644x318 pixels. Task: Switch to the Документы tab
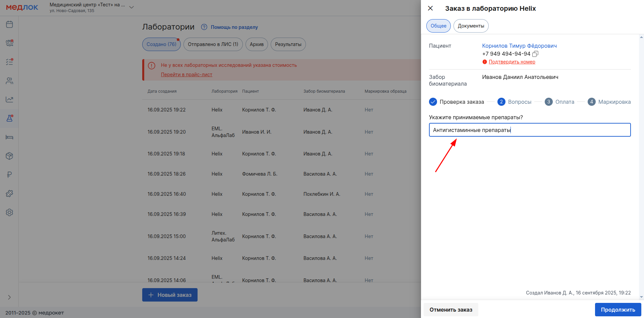coord(471,26)
